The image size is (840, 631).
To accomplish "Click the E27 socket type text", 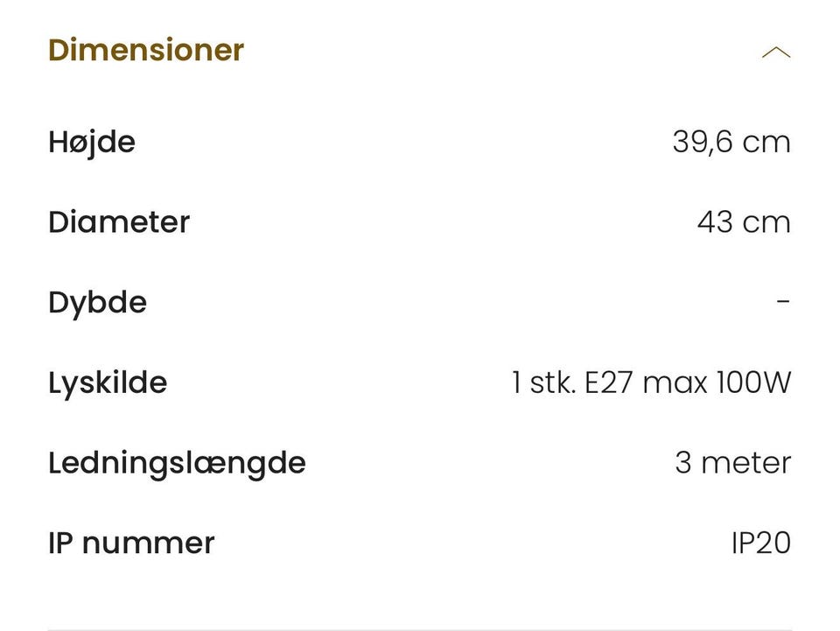I will [608, 382].
